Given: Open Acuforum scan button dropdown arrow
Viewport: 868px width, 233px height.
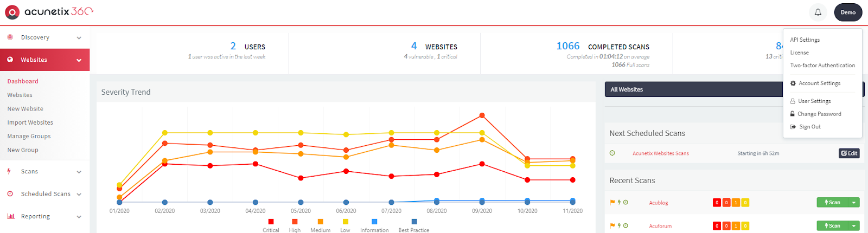Looking at the screenshot, I should click(854, 225).
